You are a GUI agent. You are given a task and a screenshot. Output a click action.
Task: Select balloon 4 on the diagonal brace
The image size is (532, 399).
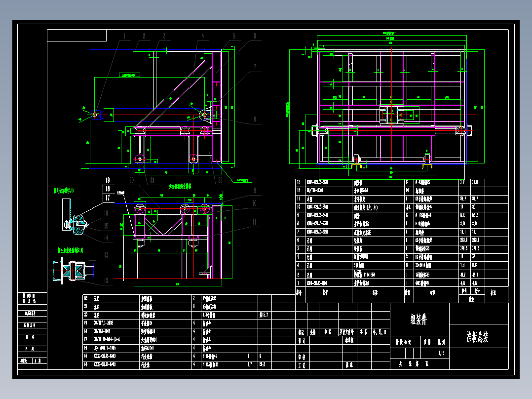(202, 36)
